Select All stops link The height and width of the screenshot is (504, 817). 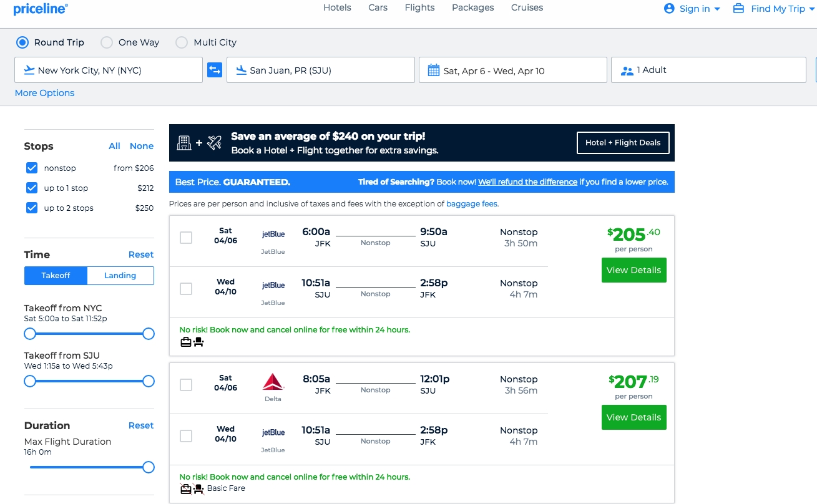114,146
